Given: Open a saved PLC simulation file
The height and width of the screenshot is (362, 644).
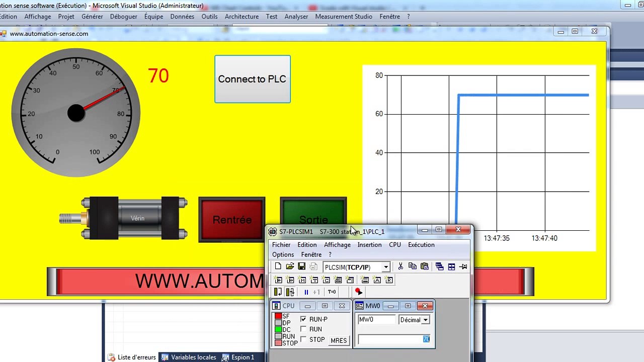Looking at the screenshot, I should click(290, 266).
